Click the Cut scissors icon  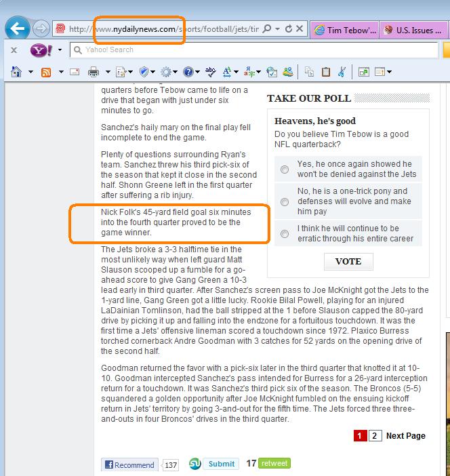342,72
